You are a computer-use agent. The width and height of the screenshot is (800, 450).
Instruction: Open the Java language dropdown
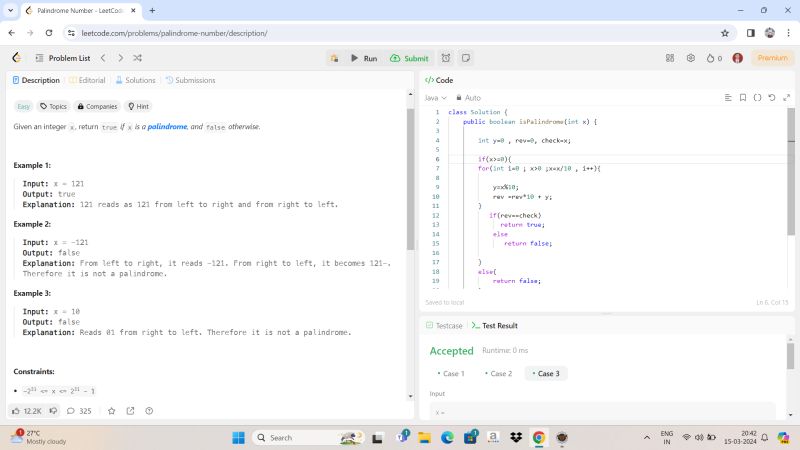click(x=436, y=98)
